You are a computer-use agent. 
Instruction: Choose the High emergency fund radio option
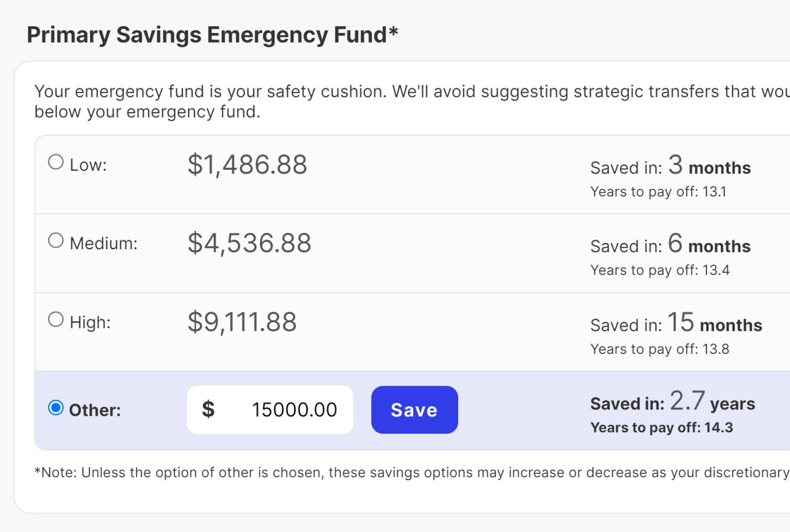coord(56,319)
